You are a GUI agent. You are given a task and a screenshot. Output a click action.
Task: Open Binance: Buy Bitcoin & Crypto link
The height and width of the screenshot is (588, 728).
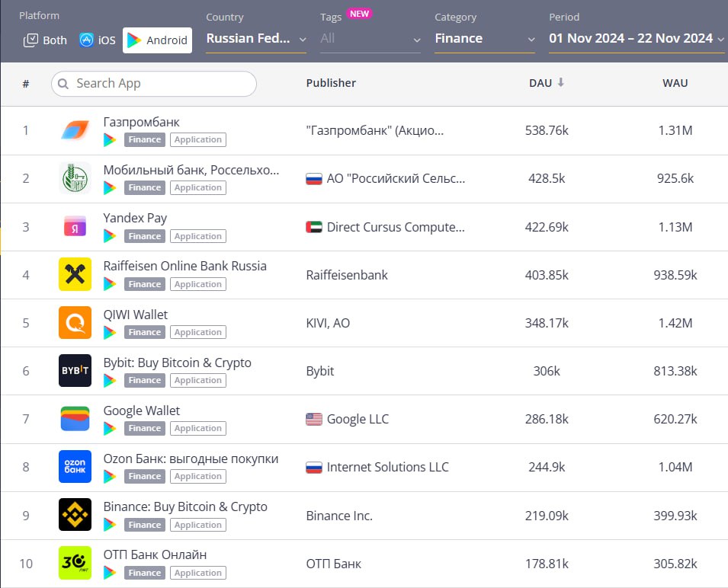185,507
